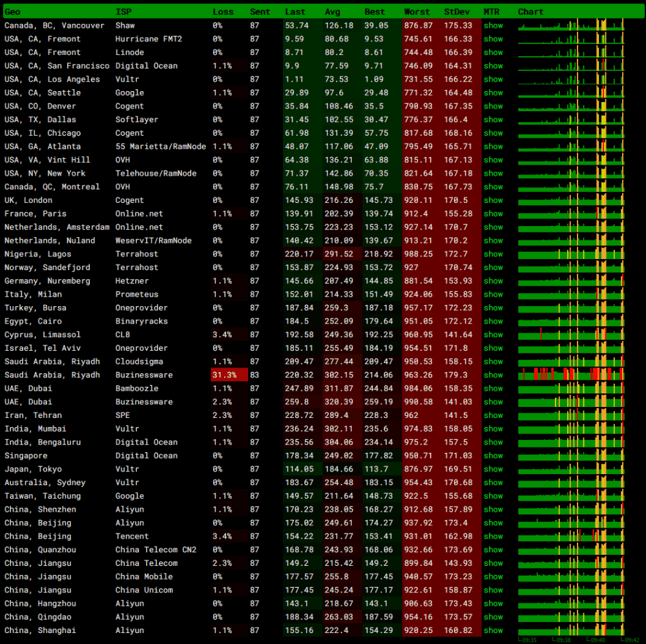This screenshot has height=644, width=646.
Task: Click 'show' in Nuremberg Hetzner row
Action: [x=493, y=281]
